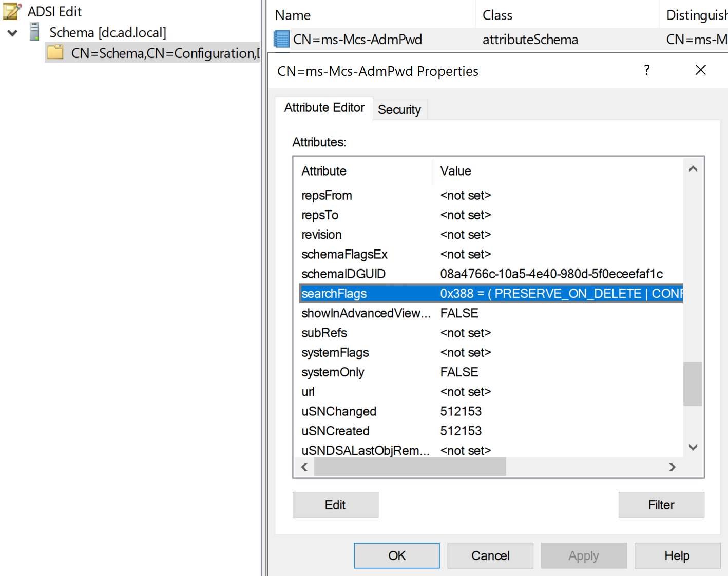Click the ms-Mcs-AdmPwd object icon

coord(281,39)
